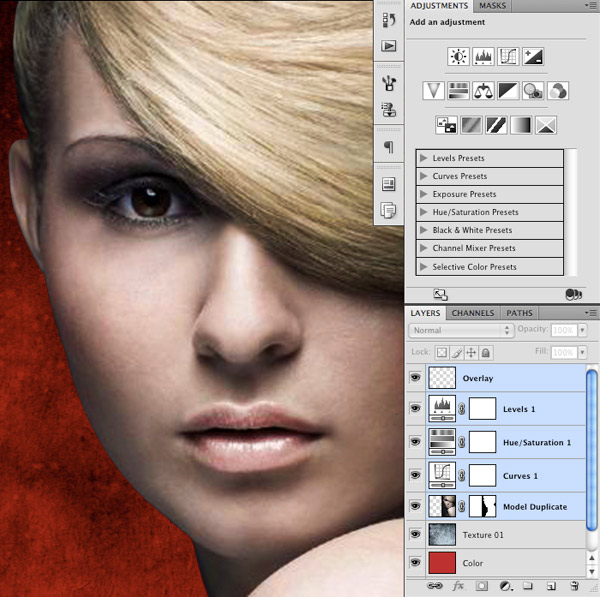Add a Gradient Map adjustment
This screenshot has width=600, height=597.
point(521,125)
